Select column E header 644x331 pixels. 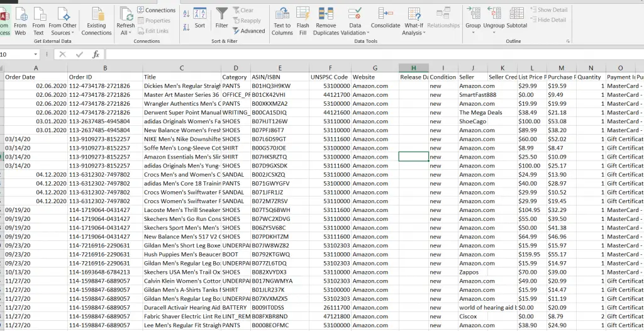280,68
